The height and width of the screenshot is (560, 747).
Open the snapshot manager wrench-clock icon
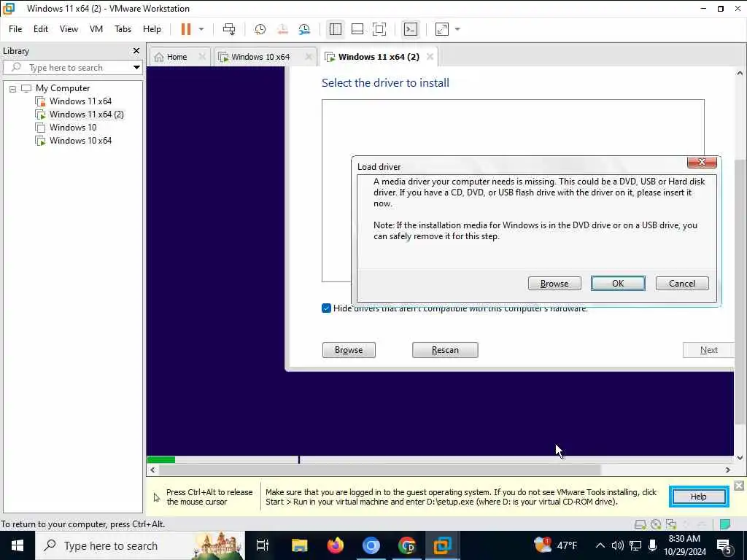(x=304, y=29)
